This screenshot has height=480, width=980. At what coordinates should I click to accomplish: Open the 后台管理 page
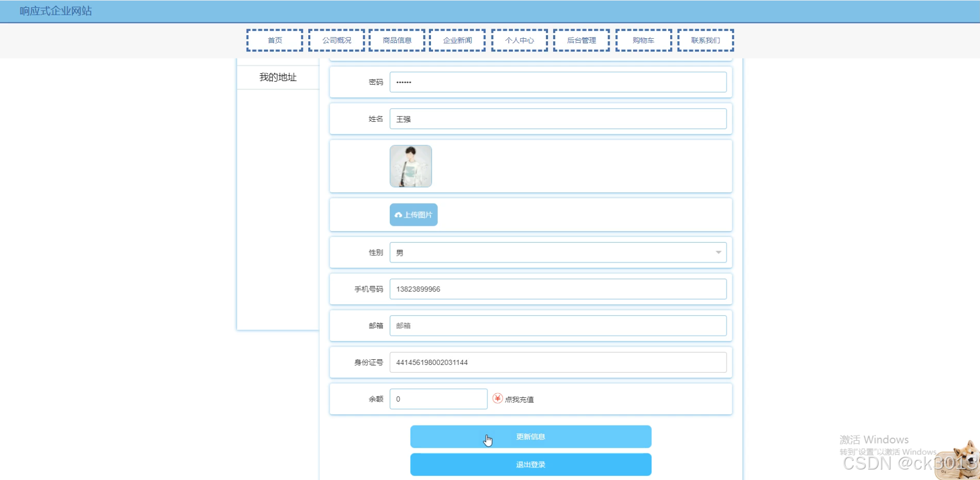click(x=581, y=40)
